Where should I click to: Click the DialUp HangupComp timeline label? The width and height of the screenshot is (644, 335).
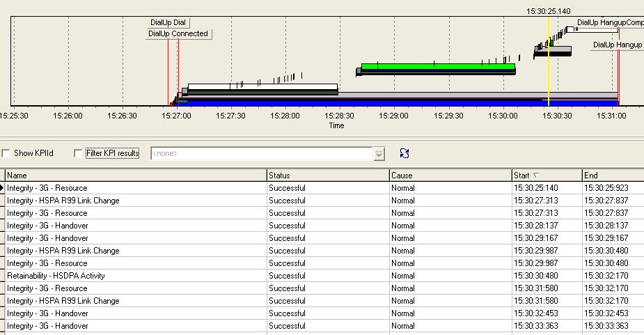pos(610,22)
